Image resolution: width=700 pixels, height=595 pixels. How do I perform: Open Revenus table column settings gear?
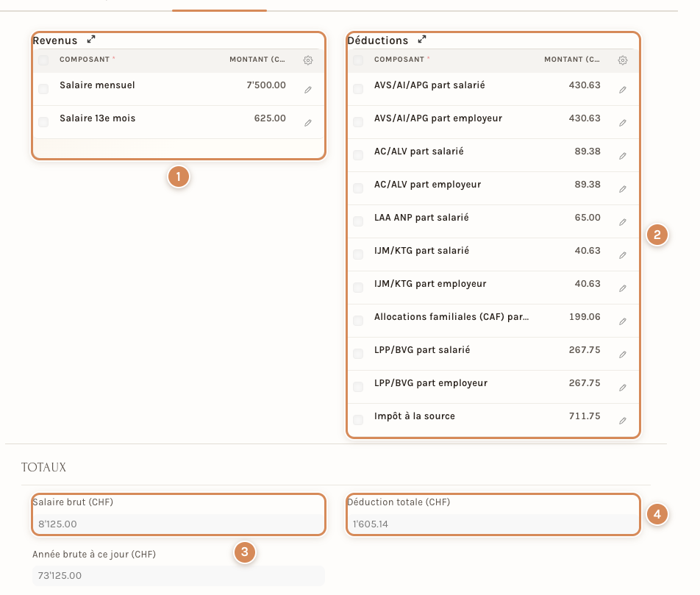(x=308, y=60)
